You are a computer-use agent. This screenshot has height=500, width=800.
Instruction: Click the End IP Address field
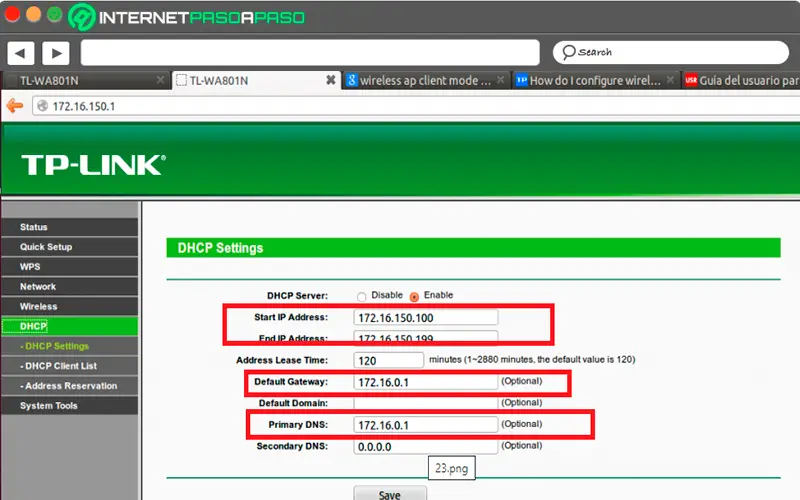[426, 338]
